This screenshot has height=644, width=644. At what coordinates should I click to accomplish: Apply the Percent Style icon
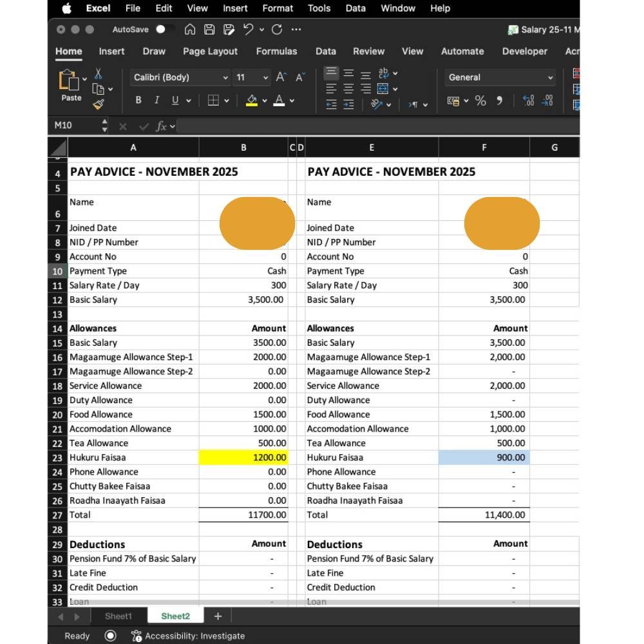(479, 100)
